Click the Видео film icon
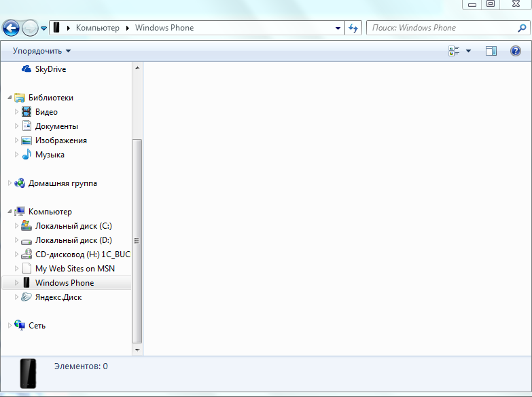This screenshot has height=397, width=532. point(26,111)
